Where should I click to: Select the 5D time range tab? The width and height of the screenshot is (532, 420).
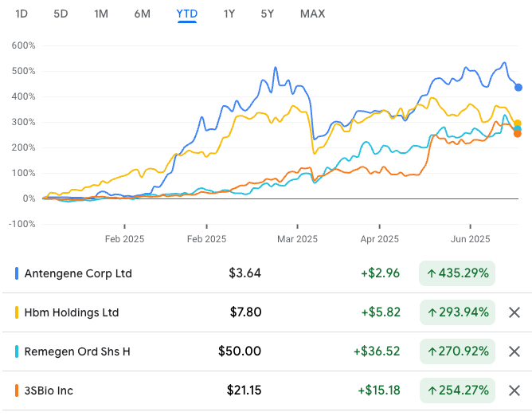61,14
